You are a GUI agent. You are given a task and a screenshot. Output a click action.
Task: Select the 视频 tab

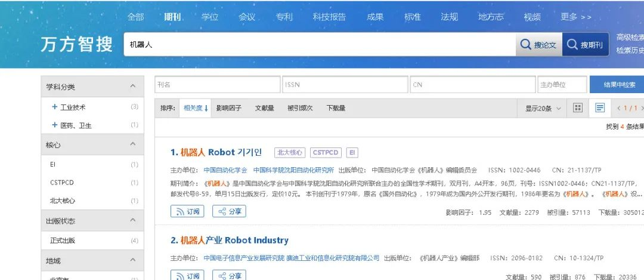point(532,17)
